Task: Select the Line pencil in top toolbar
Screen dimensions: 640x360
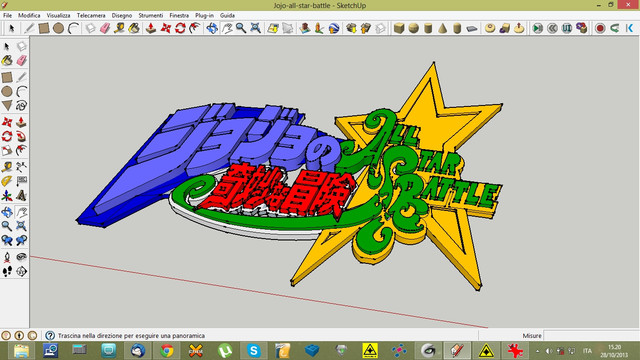Action: tap(29, 28)
